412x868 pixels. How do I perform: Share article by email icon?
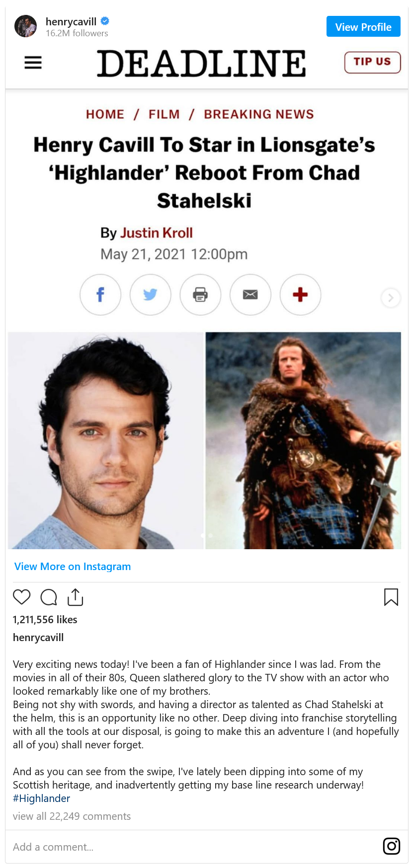(x=250, y=294)
